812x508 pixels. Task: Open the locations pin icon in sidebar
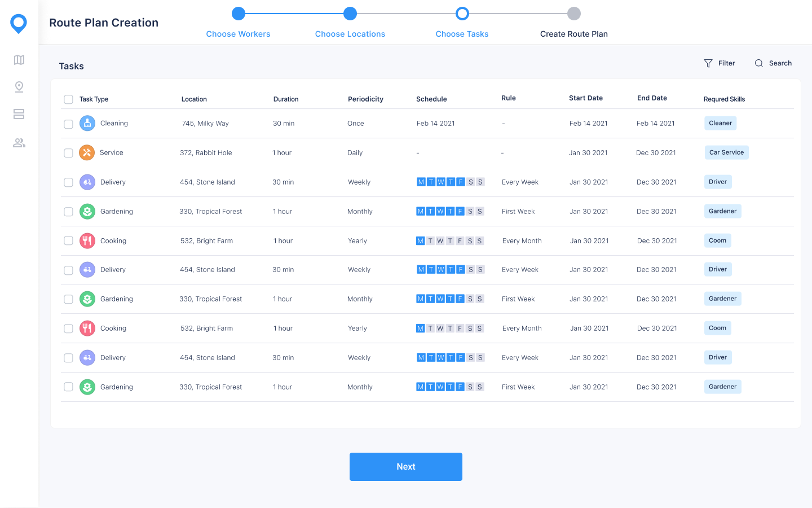(19, 87)
